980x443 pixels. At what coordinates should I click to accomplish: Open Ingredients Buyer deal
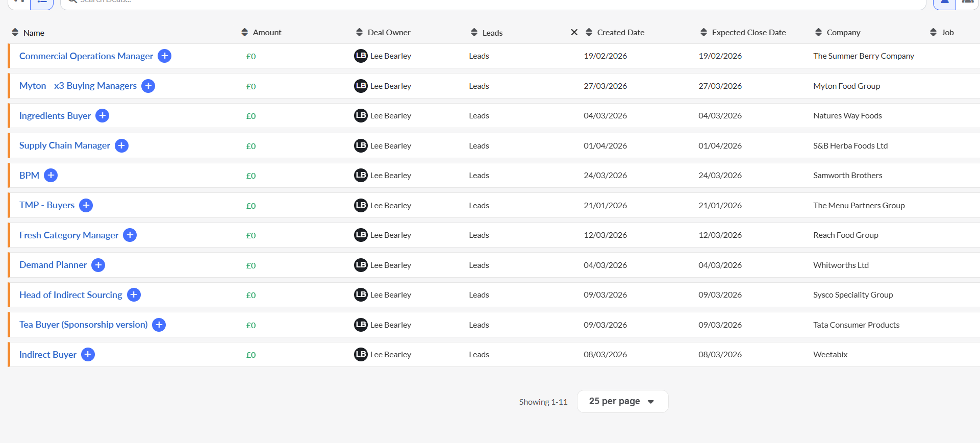click(55, 116)
